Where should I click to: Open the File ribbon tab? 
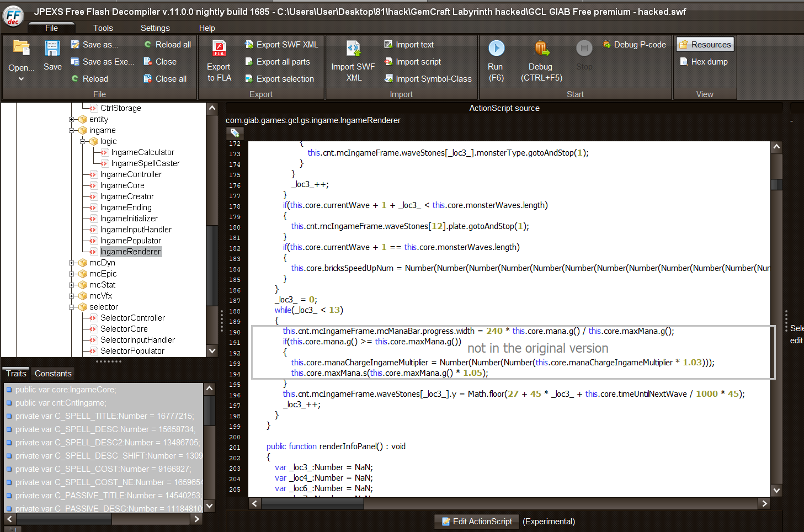coord(52,28)
